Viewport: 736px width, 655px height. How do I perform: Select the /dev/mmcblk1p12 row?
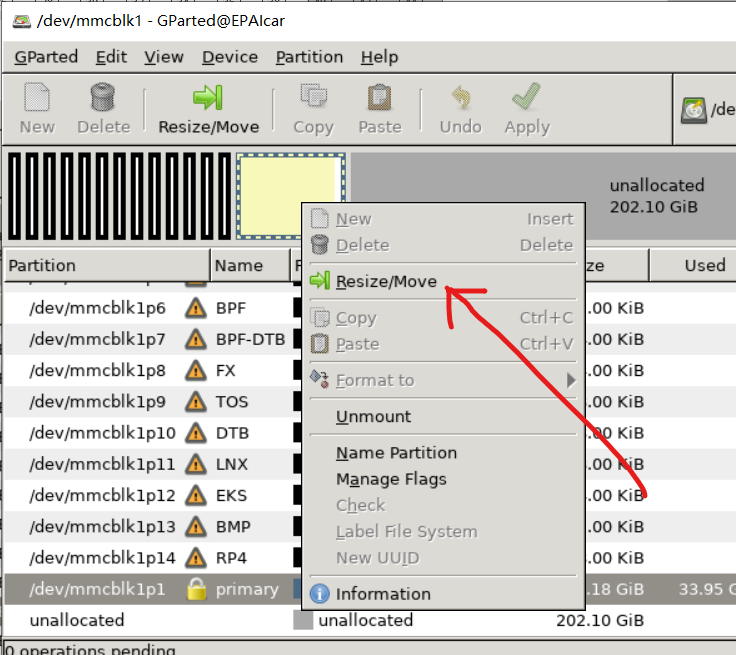tap(151, 496)
